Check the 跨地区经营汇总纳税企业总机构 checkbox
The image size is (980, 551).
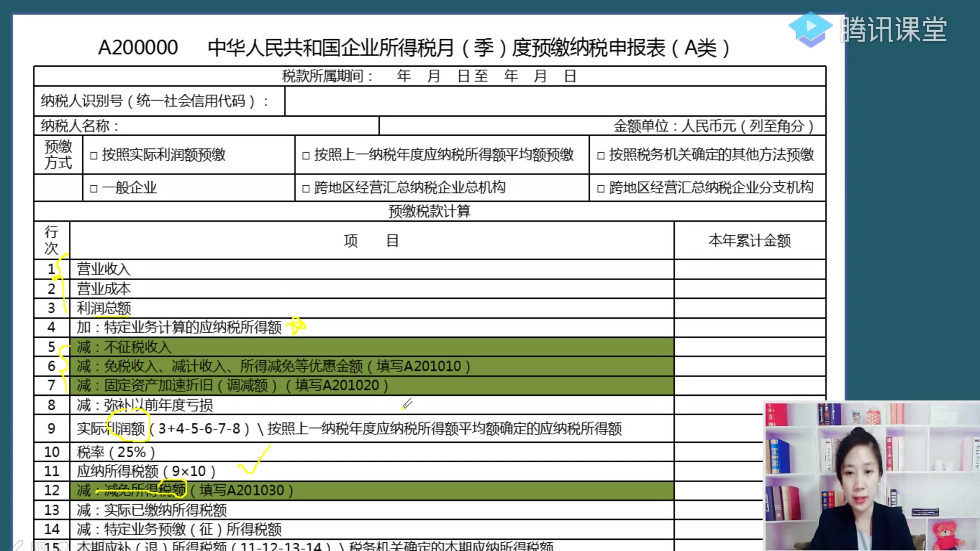tap(306, 188)
